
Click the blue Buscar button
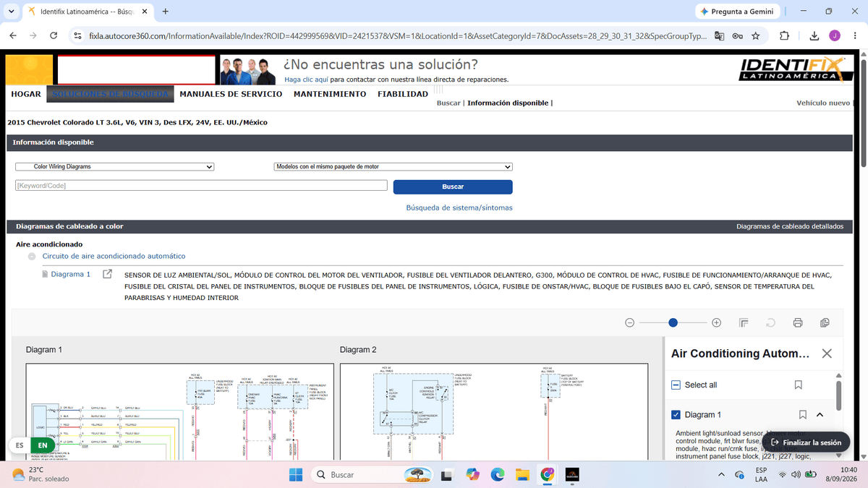pyautogui.click(x=453, y=187)
